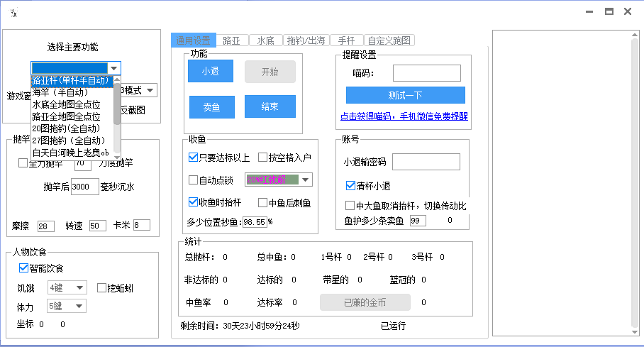The image size is (644, 347).
Task: Click the 测试一下 button
Action: (405, 95)
